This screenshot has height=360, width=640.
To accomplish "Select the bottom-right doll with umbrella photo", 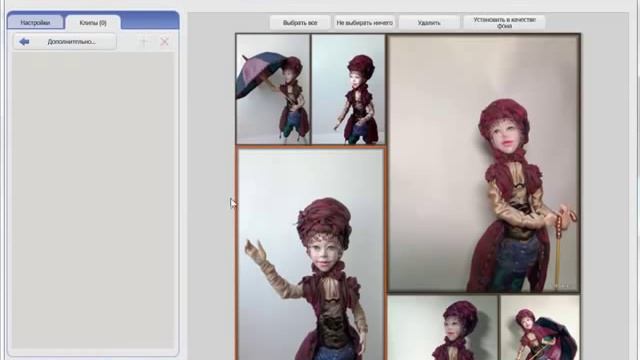I will coord(540,327).
